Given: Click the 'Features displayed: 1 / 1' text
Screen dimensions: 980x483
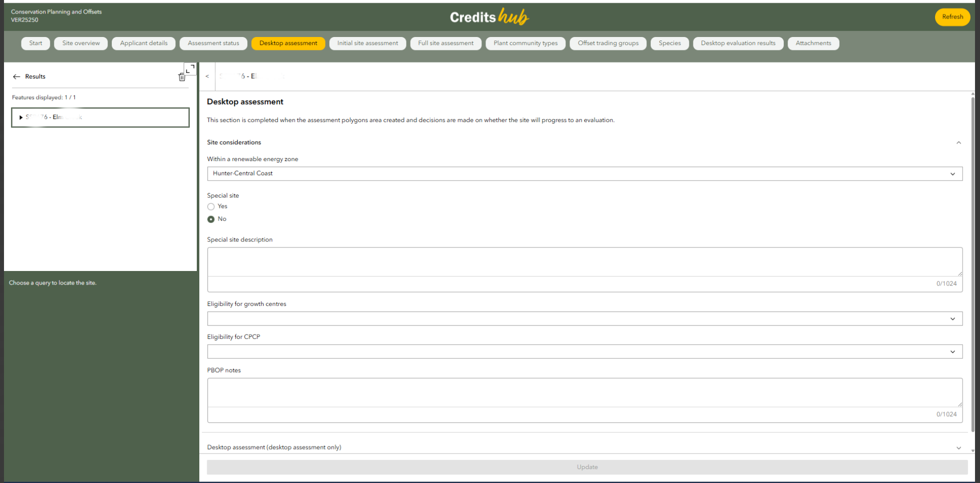Looking at the screenshot, I should coord(44,97).
